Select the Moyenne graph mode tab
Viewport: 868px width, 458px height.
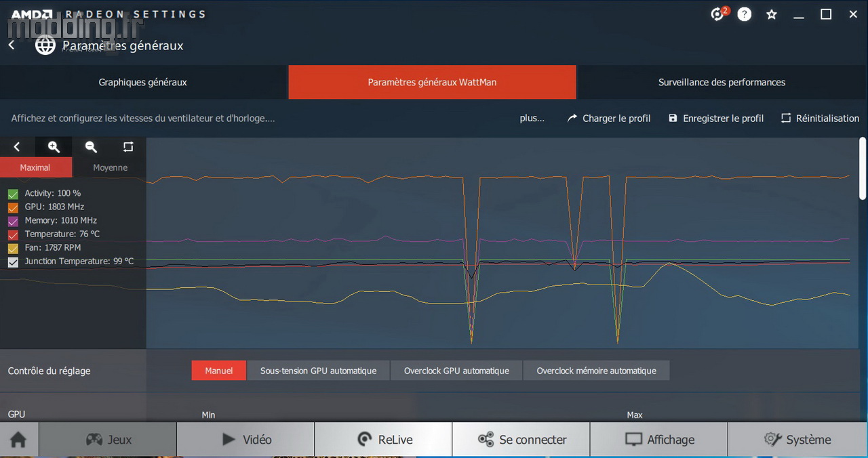(110, 167)
